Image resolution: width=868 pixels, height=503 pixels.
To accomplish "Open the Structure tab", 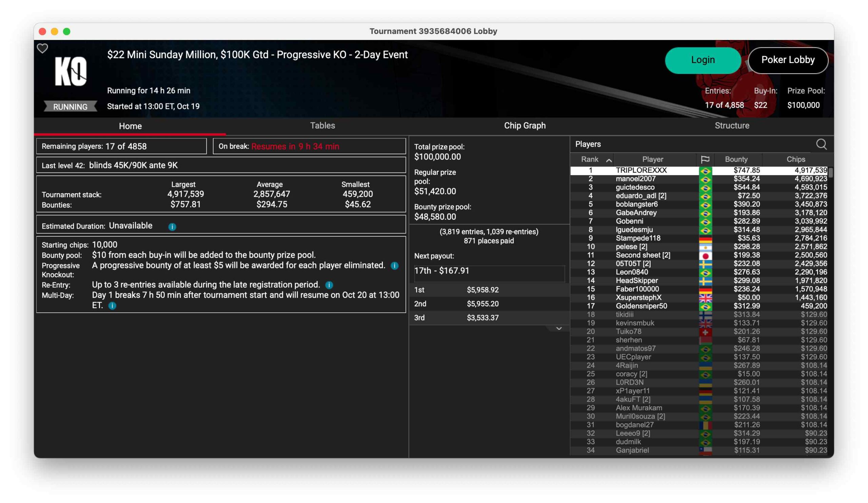I will point(732,125).
